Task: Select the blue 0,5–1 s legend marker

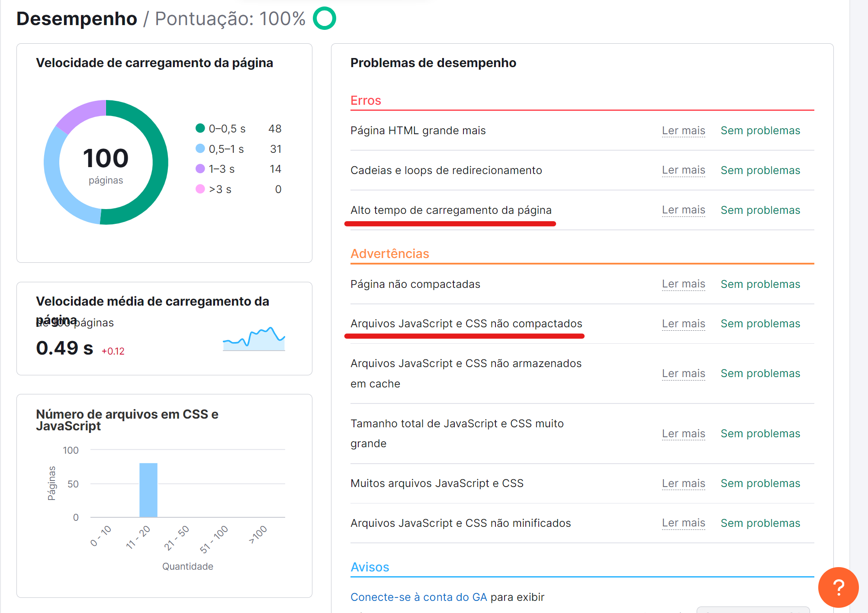Action: click(200, 148)
